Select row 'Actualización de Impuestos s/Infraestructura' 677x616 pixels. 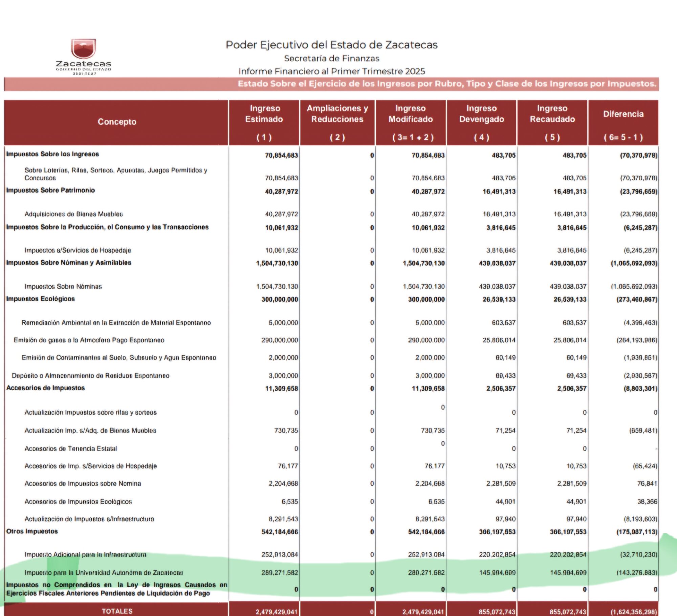pyautogui.click(x=332, y=519)
